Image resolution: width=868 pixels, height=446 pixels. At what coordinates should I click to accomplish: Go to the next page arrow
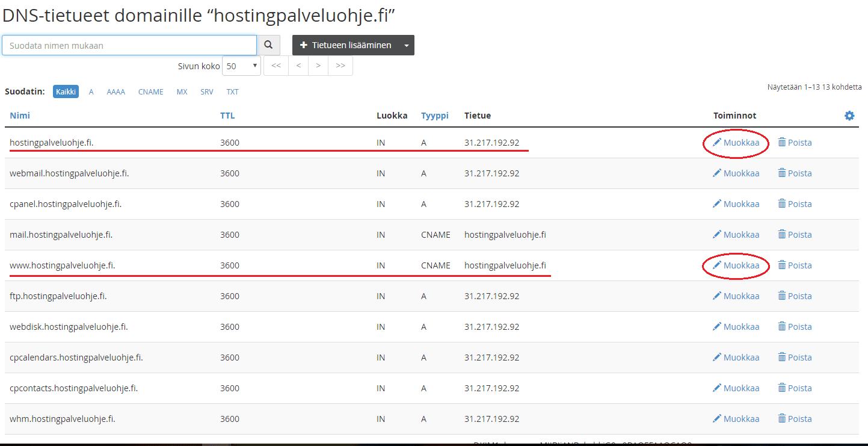[318, 66]
